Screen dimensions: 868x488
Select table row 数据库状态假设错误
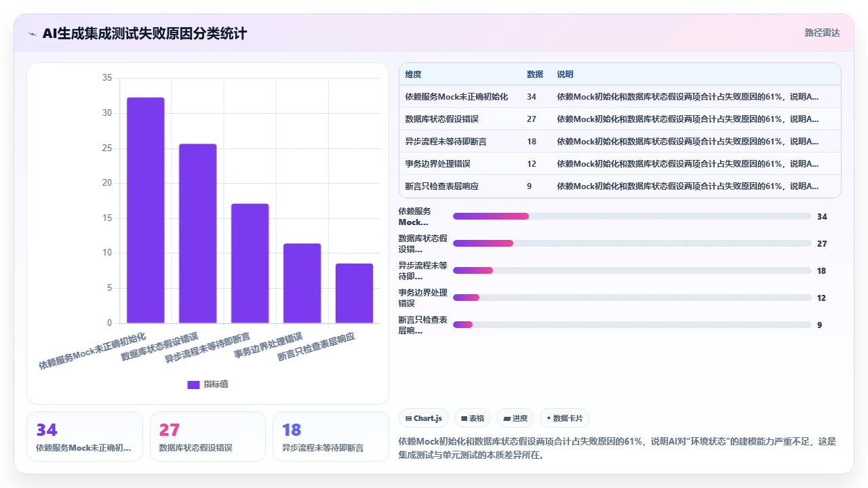(x=620, y=119)
